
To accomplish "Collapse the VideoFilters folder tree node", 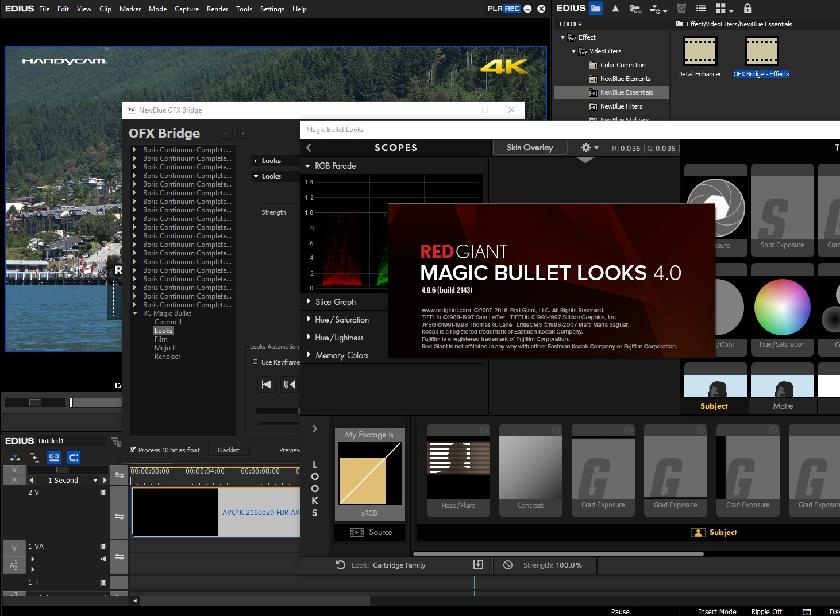I will pos(574,51).
